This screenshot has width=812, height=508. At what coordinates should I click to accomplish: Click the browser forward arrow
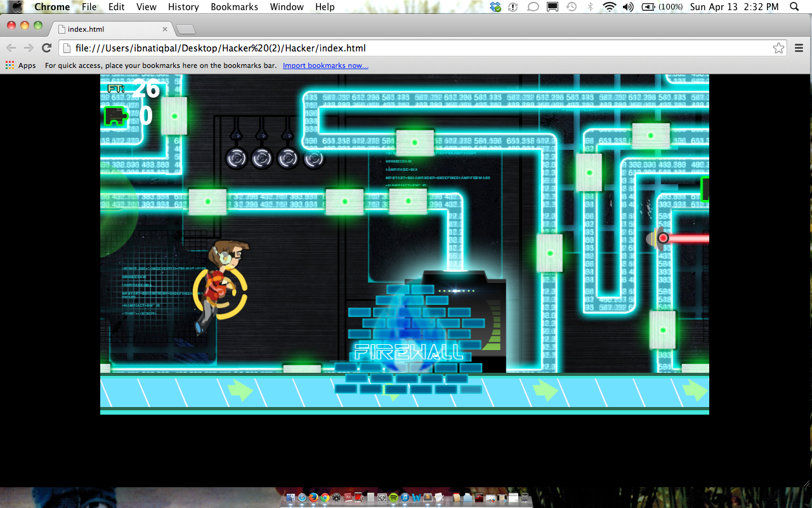click(29, 48)
